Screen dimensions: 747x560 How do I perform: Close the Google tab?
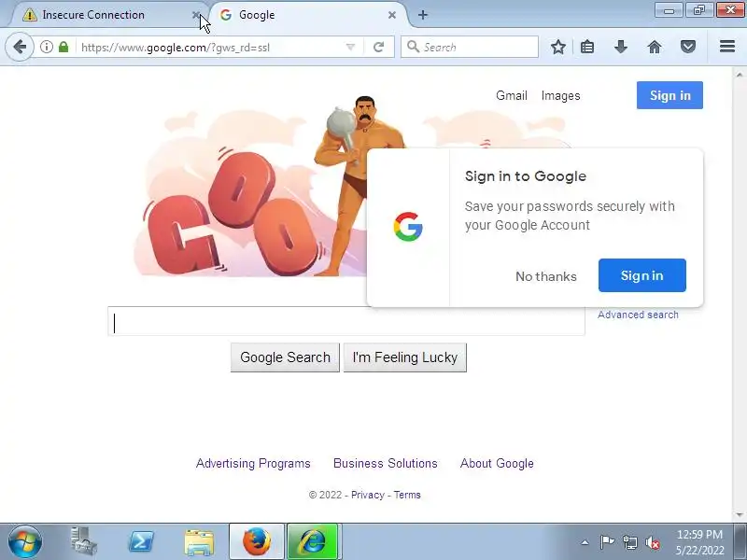coord(391,15)
